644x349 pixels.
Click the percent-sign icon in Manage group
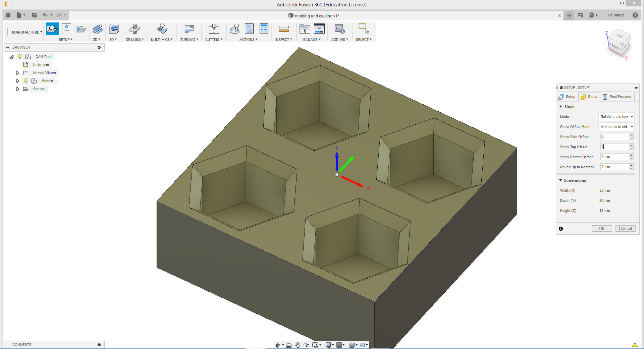[319, 29]
